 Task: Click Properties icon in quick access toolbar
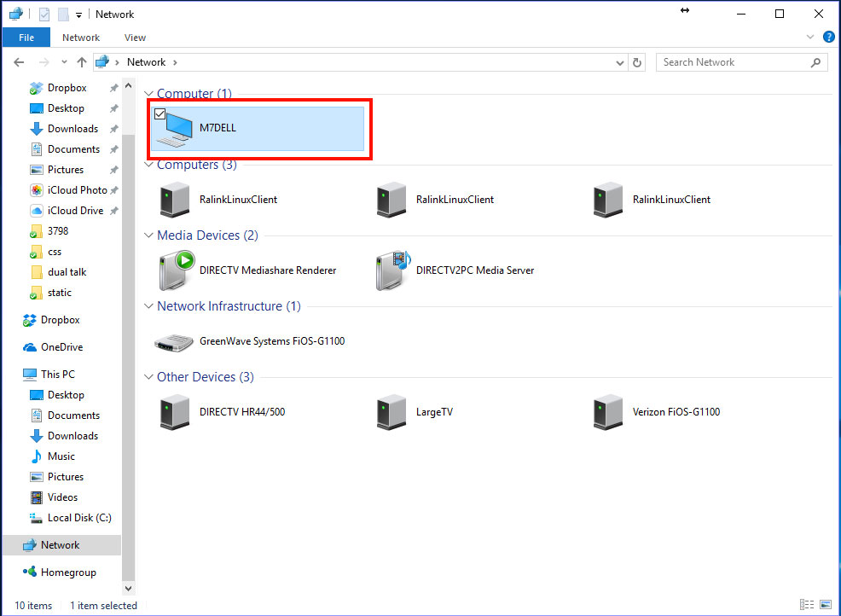pyautogui.click(x=44, y=15)
